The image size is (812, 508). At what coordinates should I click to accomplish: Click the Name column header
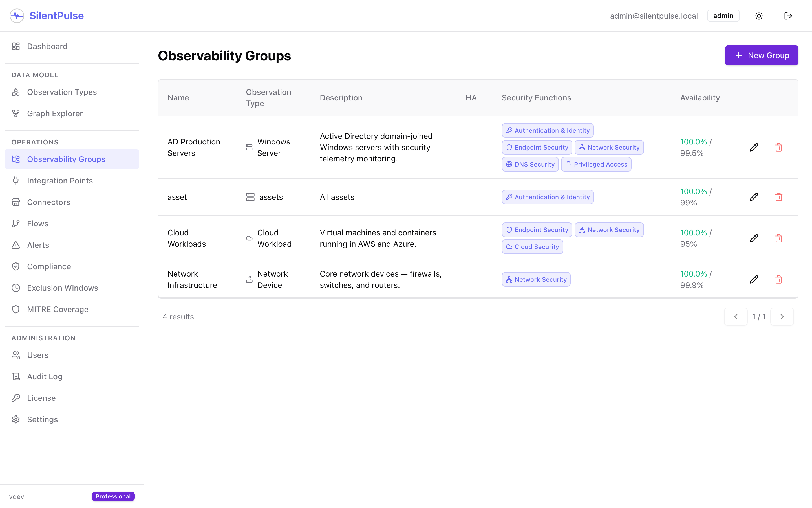pos(178,98)
